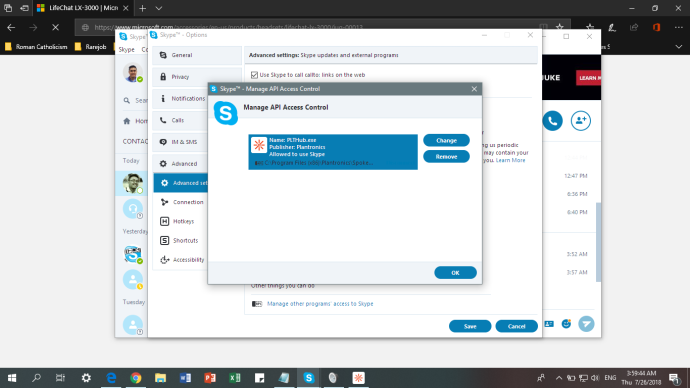Click Change for PLTHub.exe access
Image resolution: width=690 pixels, height=388 pixels.
(446, 140)
